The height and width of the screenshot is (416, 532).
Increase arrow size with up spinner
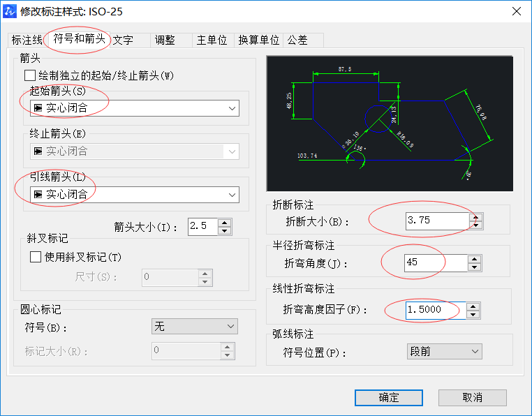[x=225, y=223]
